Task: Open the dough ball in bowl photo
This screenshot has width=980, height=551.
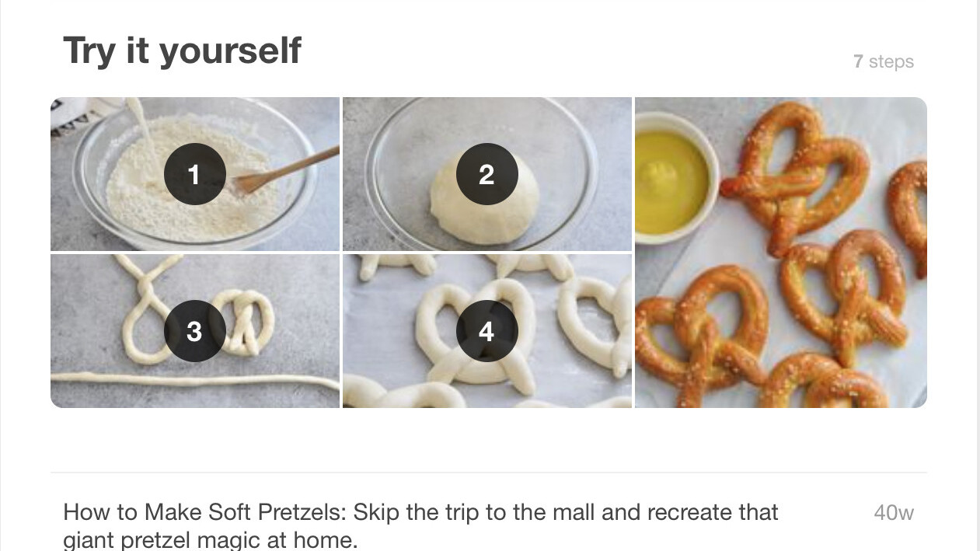Action: pos(487,174)
